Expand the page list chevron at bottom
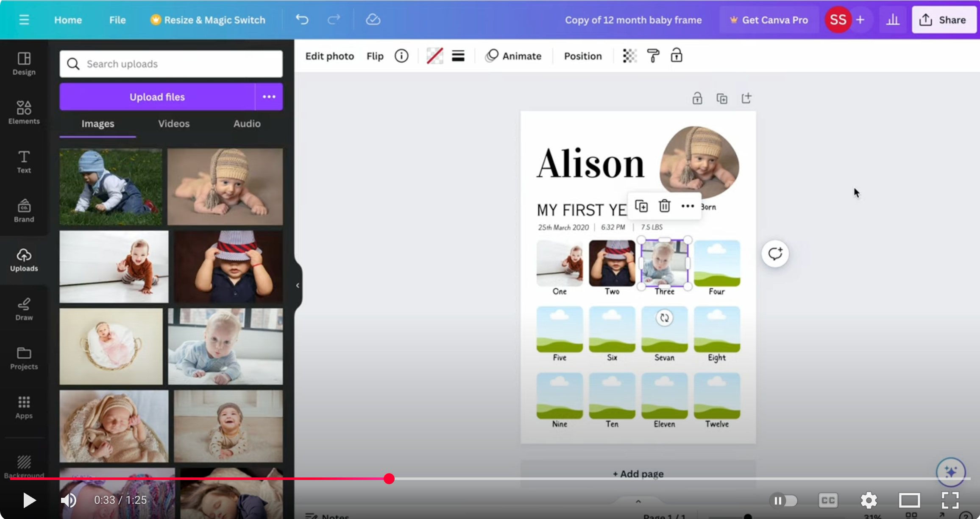 638,502
